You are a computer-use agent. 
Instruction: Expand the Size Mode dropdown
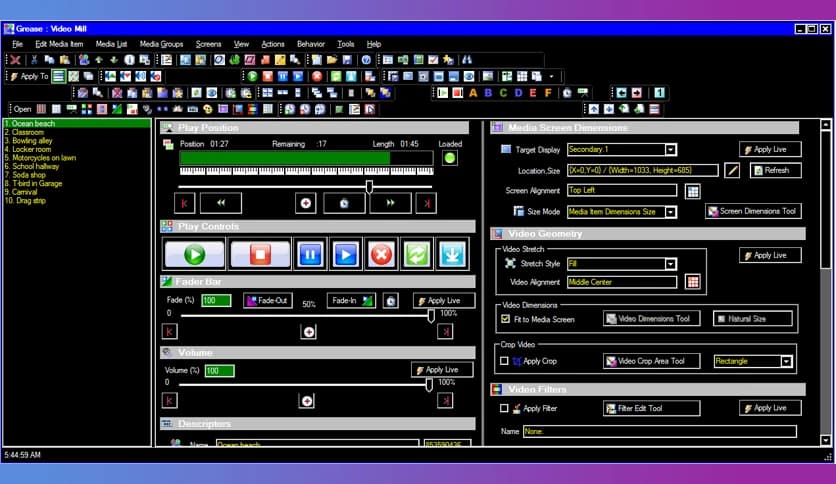click(x=671, y=212)
